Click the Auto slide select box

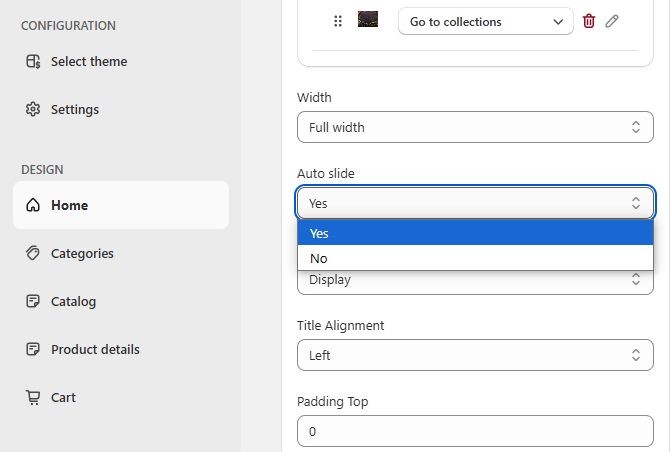pyautogui.click(x=475, y=203)
